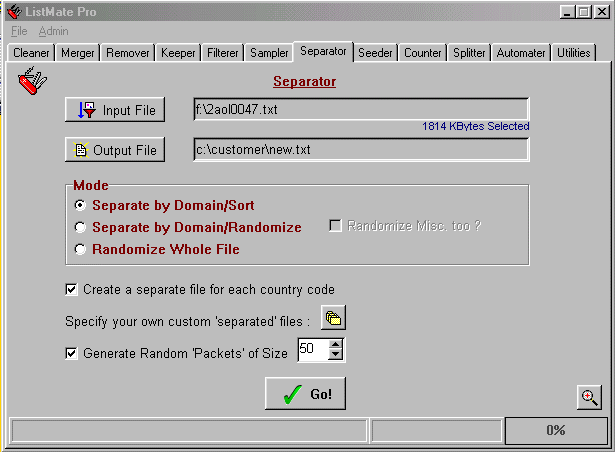
Task: Click the packet size value field
Action: coord(310,350)
